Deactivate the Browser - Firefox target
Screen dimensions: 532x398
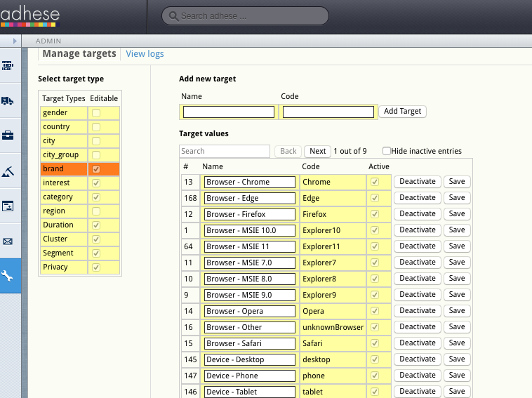click(418, 214)
